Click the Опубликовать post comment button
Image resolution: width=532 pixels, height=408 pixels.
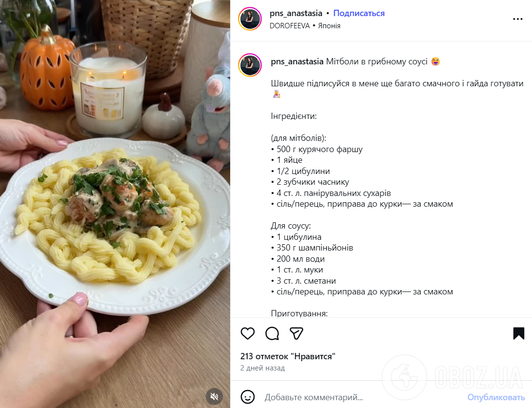coord(496,397)
